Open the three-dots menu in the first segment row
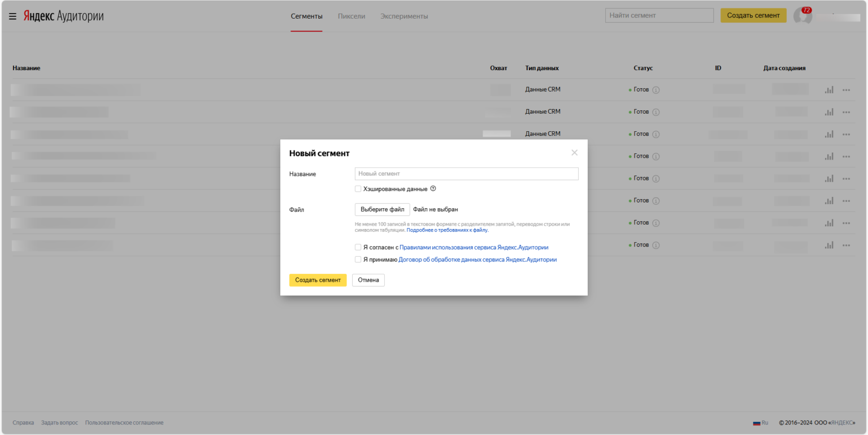868x435 pixels. coord(846,90)
